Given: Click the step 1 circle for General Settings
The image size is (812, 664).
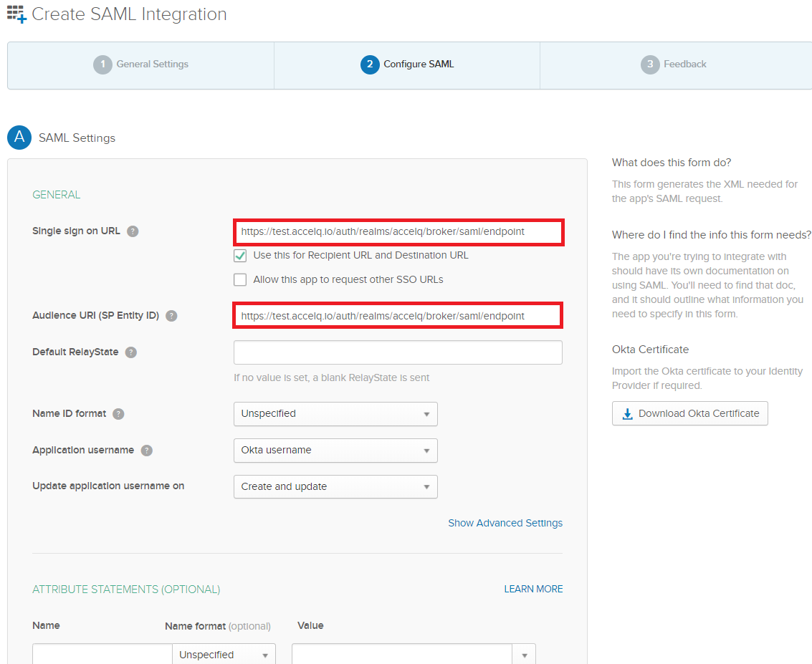Looking at the screenshot, I should click(102, 64).
